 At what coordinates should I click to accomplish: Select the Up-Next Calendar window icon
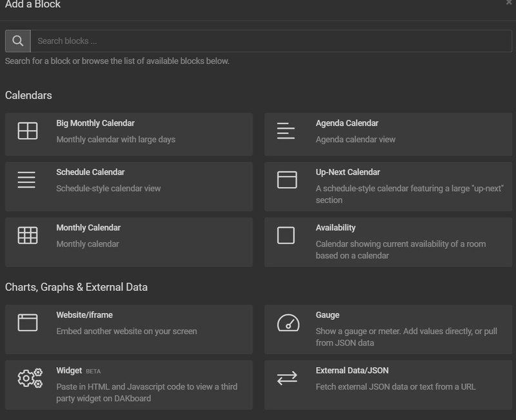[287, 180]
